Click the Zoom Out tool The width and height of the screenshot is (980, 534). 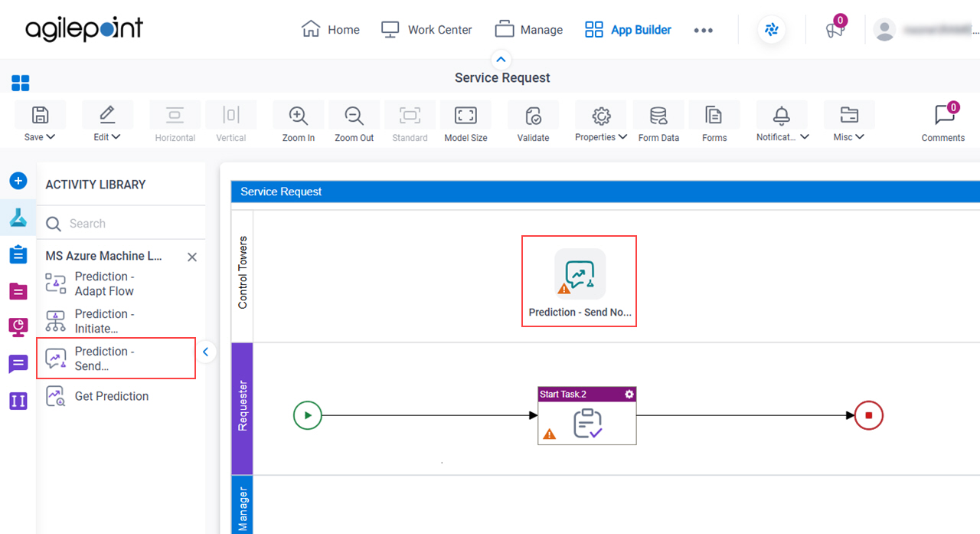(354, 123)
